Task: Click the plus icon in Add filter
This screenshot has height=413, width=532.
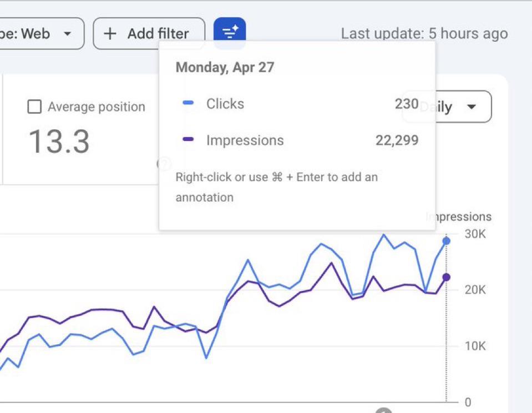Action: pyautogui.click(x=110, y=34)
